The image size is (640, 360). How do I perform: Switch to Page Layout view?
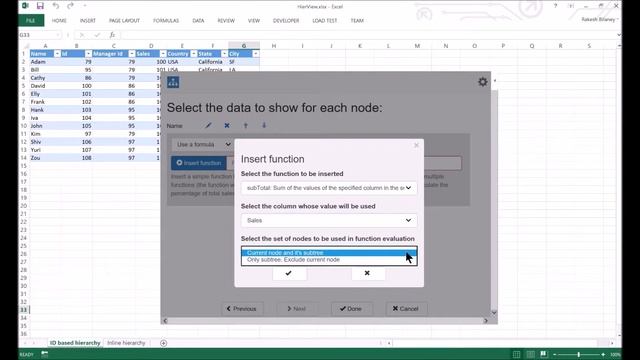click(530, 354)
